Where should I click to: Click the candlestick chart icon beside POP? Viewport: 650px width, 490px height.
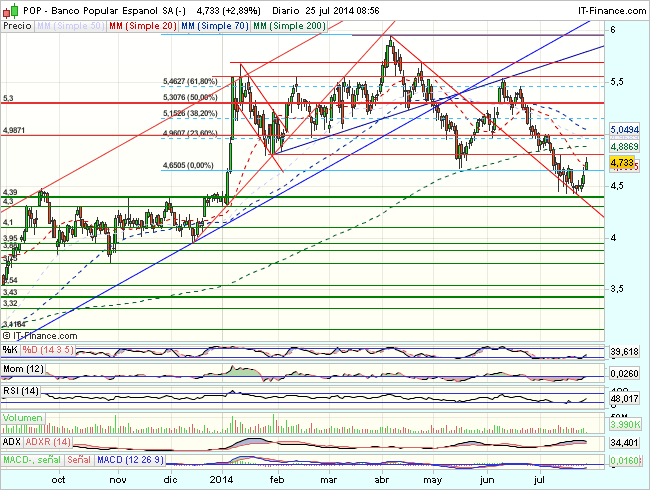point(10,11)
